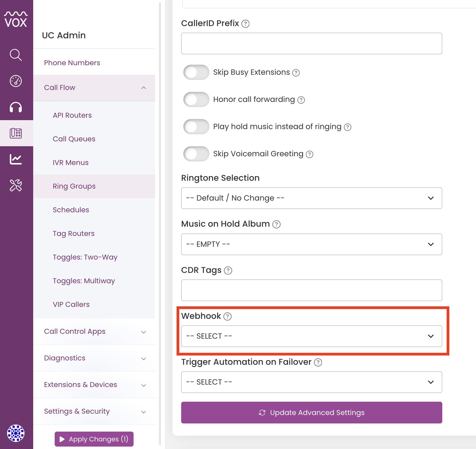
Task: Enable Honor call forwarding switch
Action: click(196, 99)
